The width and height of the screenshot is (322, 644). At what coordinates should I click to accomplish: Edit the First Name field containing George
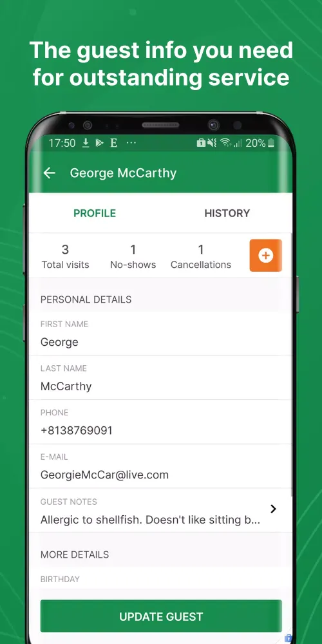pos(160,334)
